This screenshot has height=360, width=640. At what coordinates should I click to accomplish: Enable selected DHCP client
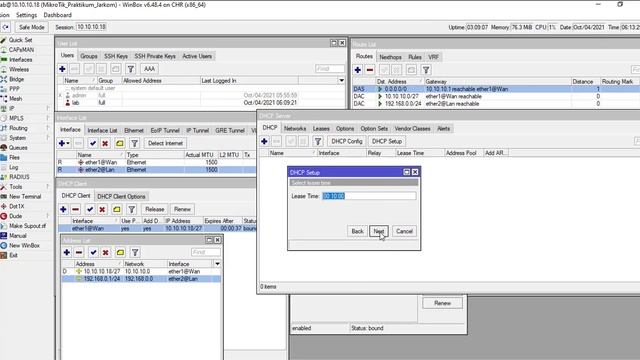tap(90, 209)
